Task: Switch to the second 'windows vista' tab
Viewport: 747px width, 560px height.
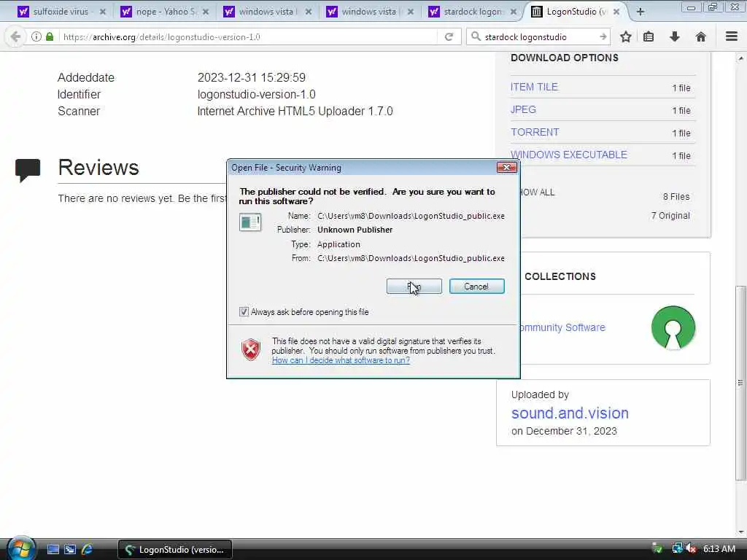Action: 370,12
